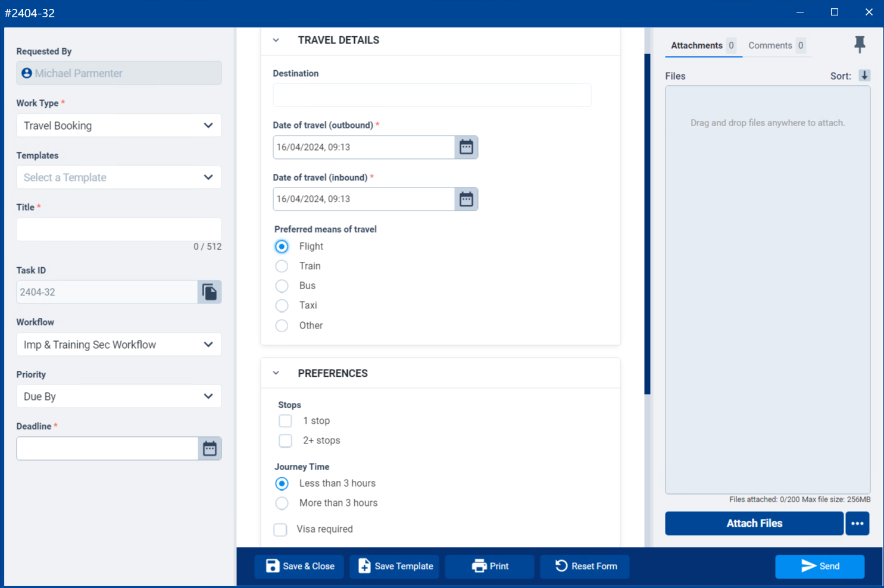Enable the Visa required checkbox
The width and height of the screenshot is (884, 588).
[280, 529]
